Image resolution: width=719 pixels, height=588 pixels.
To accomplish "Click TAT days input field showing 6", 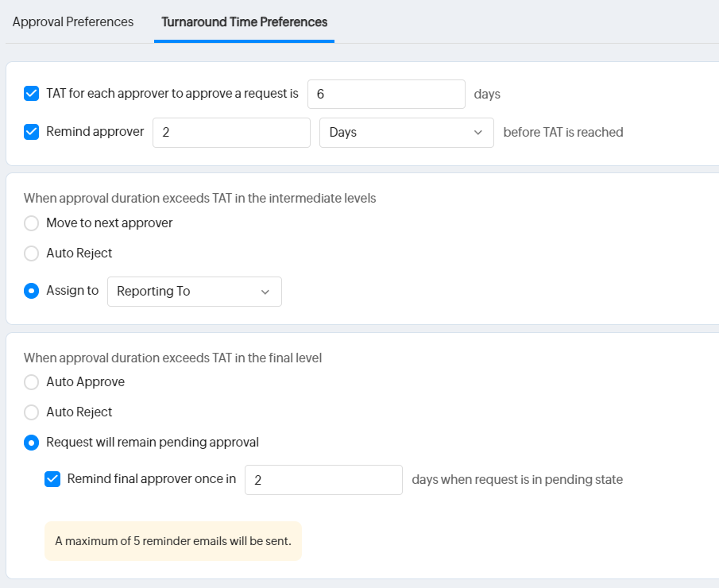I will pos(385,94).
